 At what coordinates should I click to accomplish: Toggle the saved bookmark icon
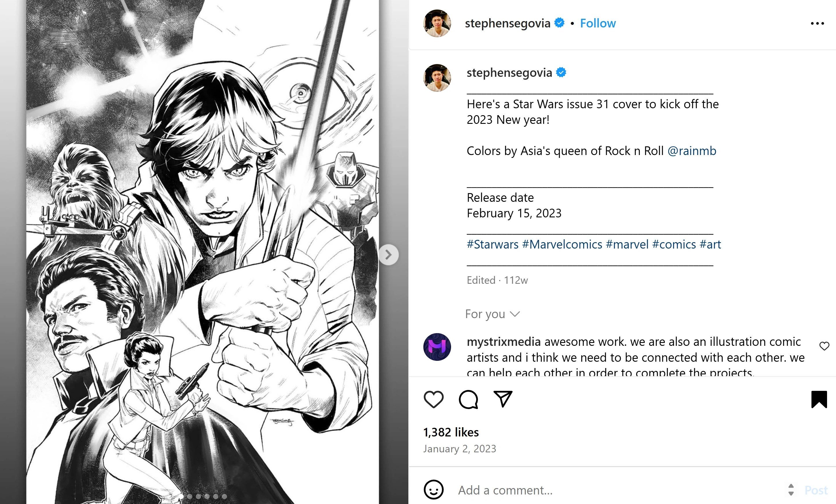(819, 399)
